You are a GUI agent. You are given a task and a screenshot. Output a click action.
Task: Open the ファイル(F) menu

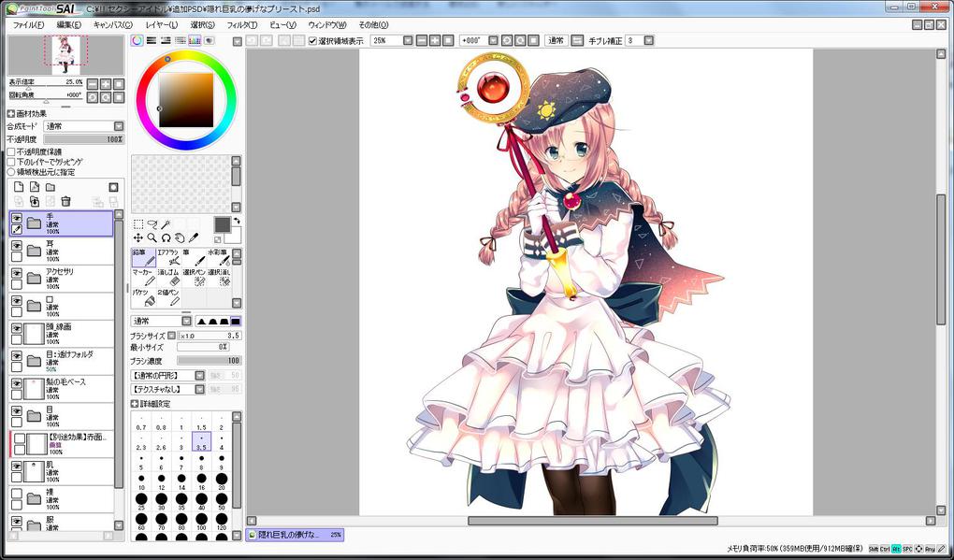(x=28, y=25)
